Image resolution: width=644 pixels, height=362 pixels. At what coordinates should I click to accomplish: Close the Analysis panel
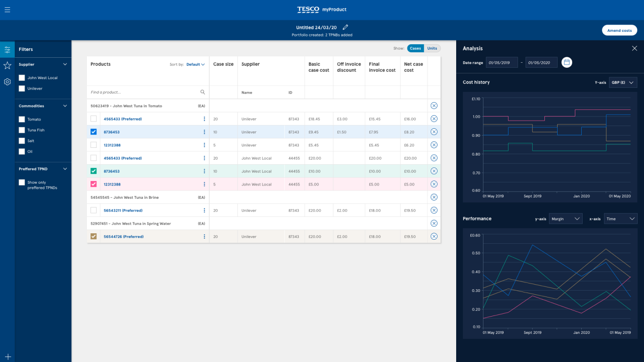pyautogui.click(x=634, y=48)
